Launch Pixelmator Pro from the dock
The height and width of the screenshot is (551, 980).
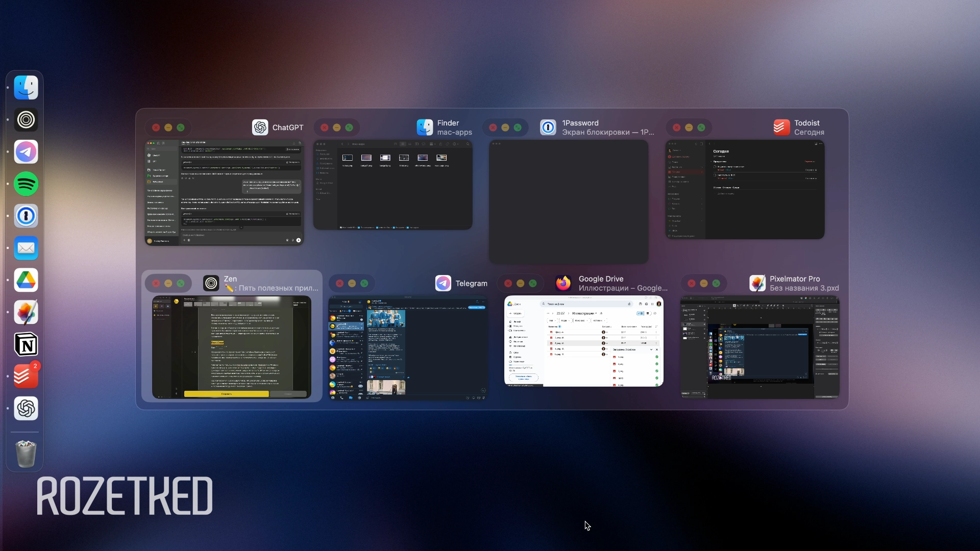[26, 312]
